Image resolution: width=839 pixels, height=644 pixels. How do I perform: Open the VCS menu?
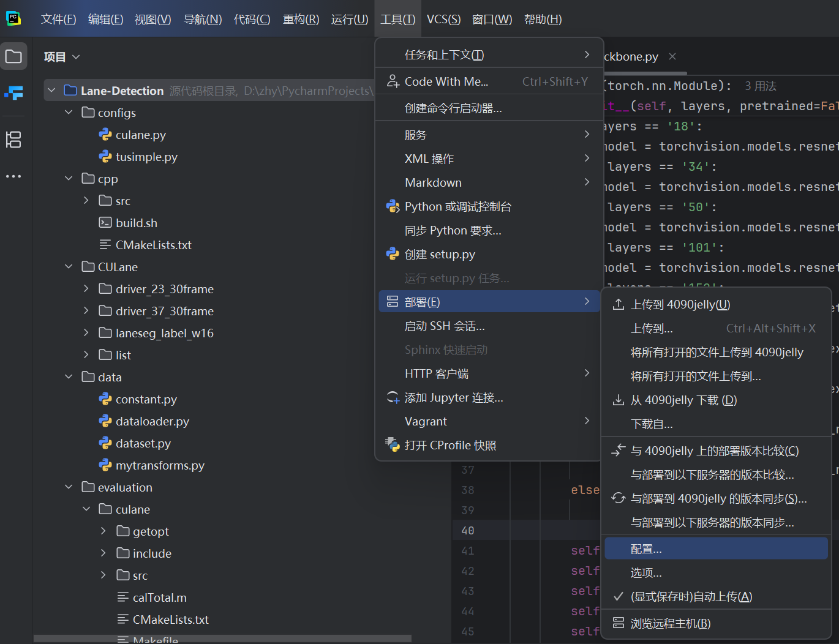(x=443, y=20)
